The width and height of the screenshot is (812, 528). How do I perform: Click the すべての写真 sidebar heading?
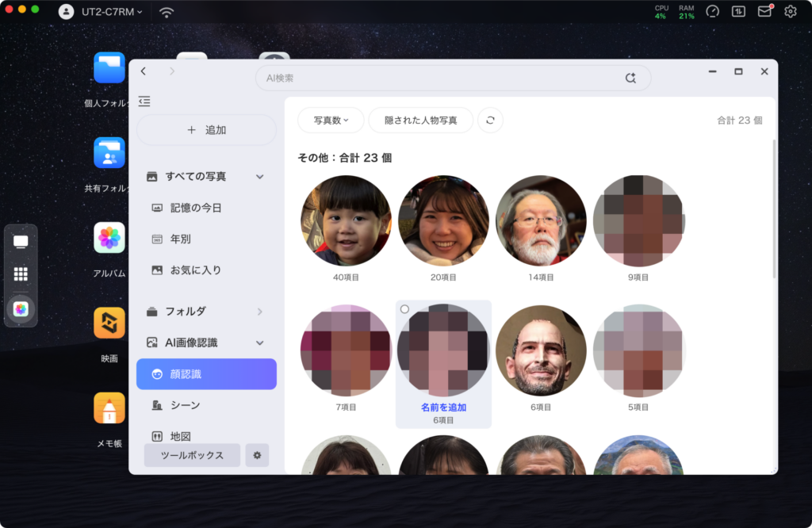click(x=196, y=177)
